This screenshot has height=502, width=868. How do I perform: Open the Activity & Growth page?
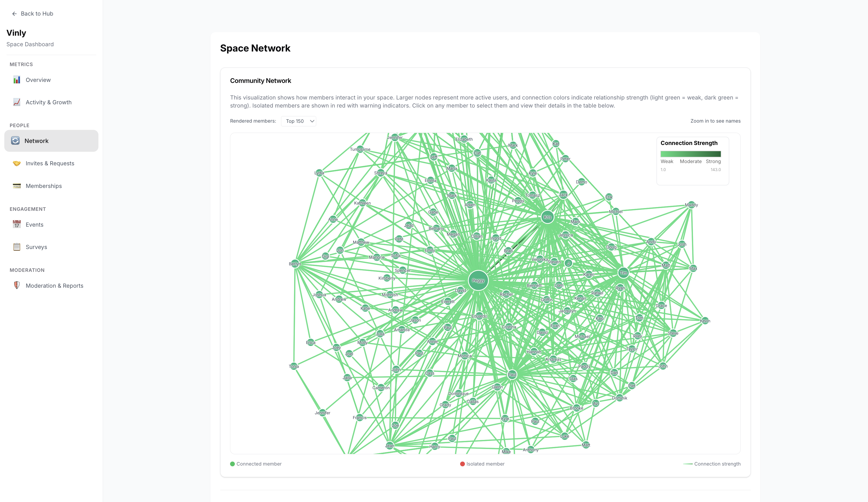[x=51, y=102]
